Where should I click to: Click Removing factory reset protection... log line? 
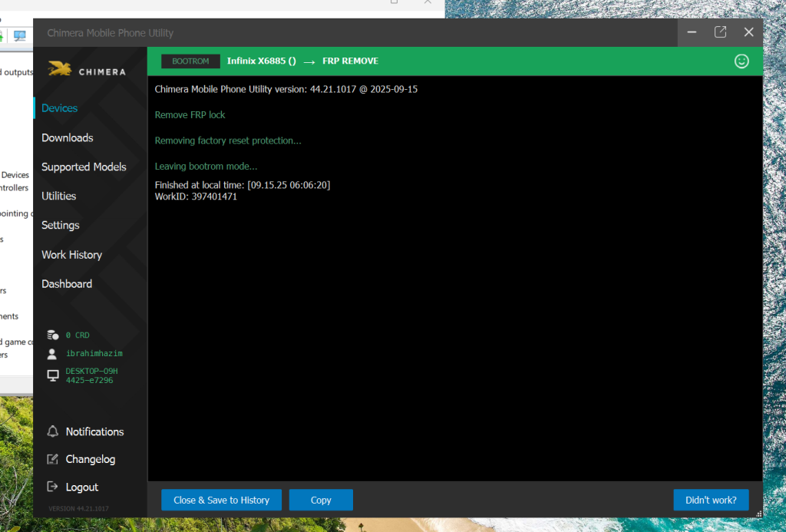point(228,140)
